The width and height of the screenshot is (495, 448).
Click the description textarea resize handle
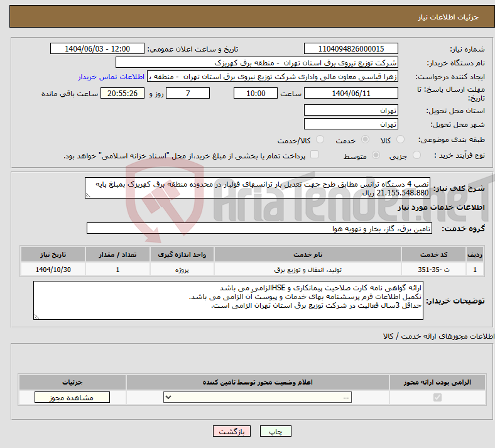[x=88, y=195]
